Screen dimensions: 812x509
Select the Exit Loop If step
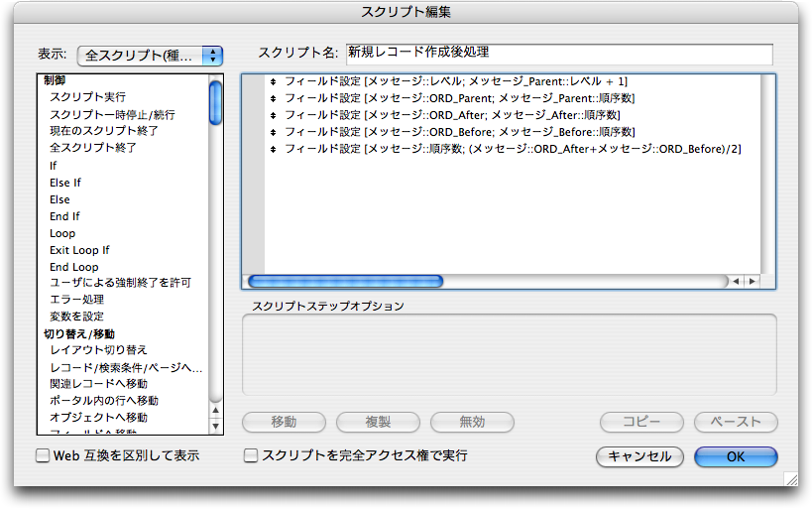[79, 250]
